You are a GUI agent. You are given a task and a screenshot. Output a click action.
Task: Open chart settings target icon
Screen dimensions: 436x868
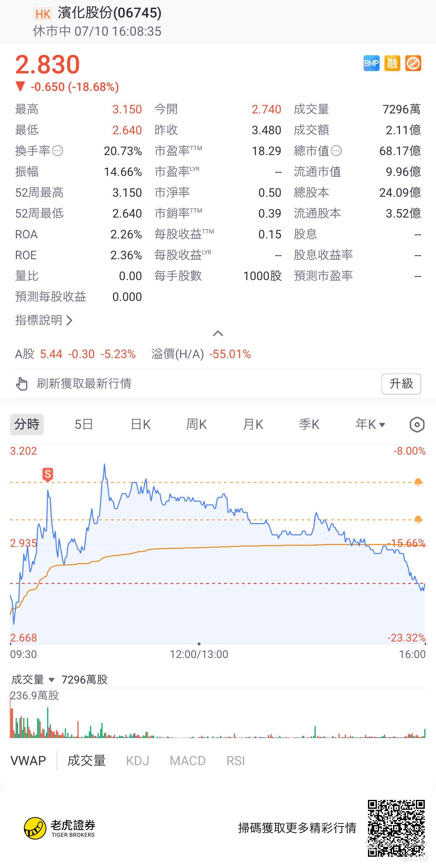click(x=417, y=425)
